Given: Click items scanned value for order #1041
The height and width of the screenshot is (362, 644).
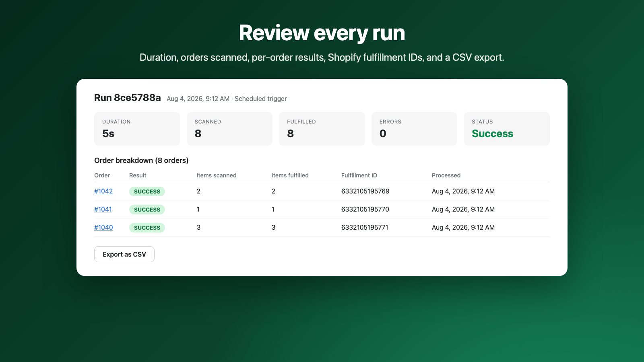Looking at the screenshot, I should [x=198, y=209].
